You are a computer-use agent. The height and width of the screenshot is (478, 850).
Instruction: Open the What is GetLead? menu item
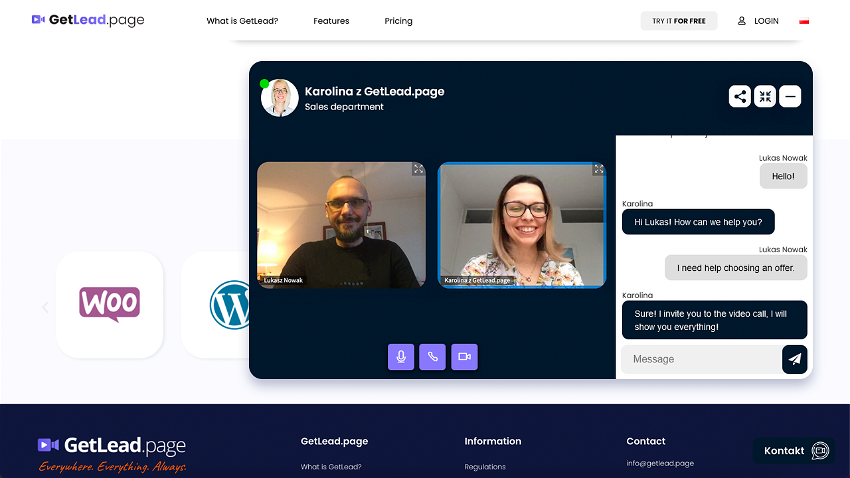click(x=242, y=21)
